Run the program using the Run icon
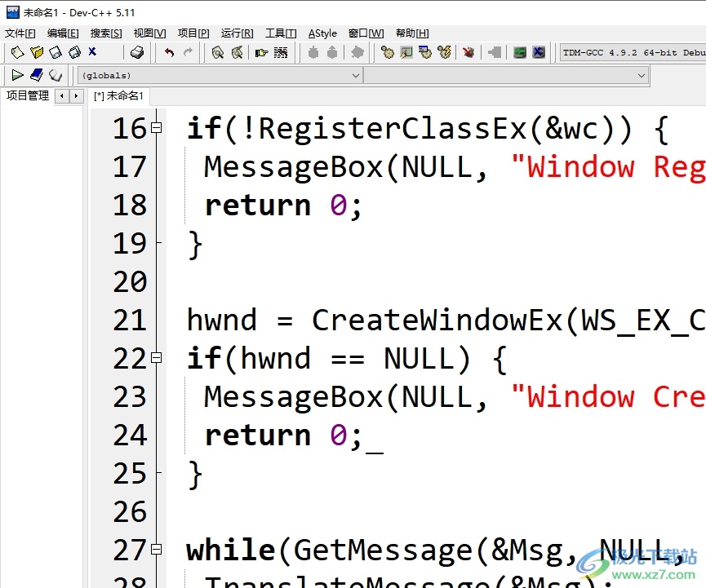 [x=406, y=53]
